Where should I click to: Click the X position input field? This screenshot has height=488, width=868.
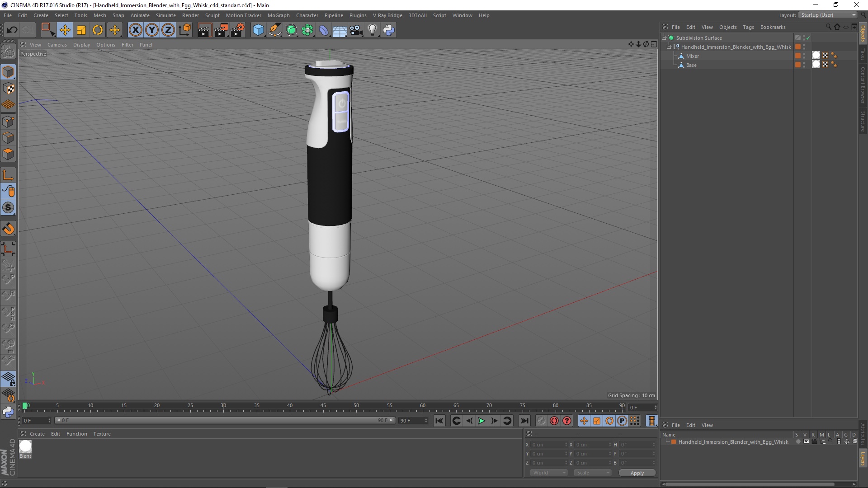click(x=549, y=445)
